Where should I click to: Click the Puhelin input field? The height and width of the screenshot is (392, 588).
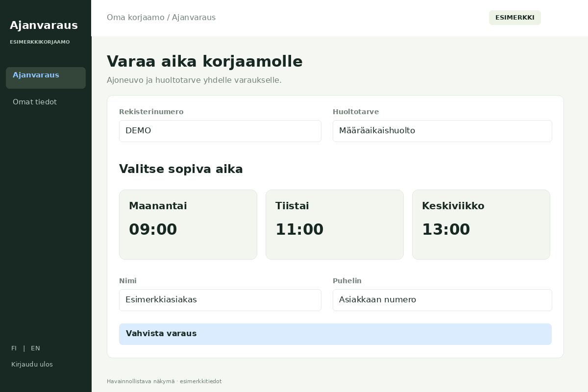(442, 300)
